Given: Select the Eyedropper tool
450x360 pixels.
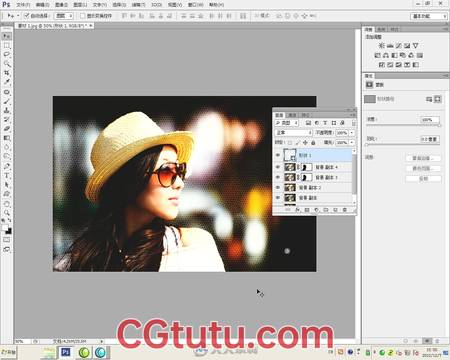Looking at the screenshot, I should point(7,82).
